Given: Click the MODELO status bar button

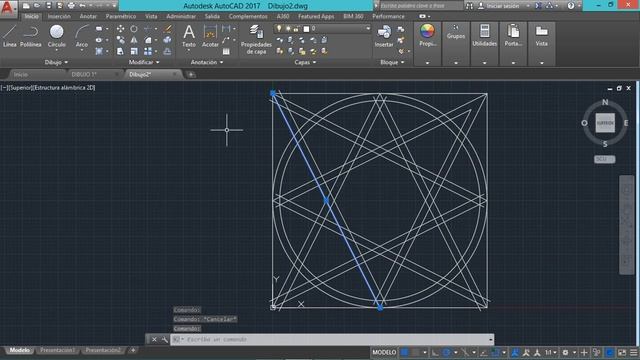Looking at the screenshot, I should pyautogui.click(x=384, y=352).
